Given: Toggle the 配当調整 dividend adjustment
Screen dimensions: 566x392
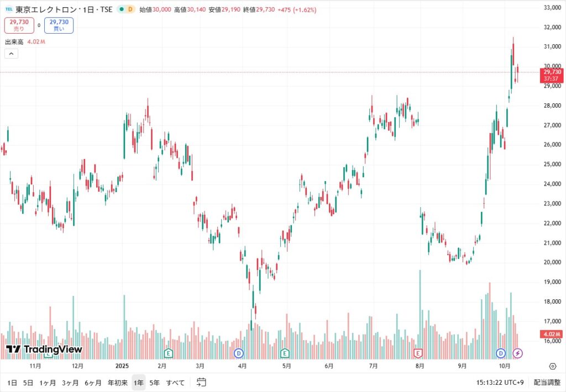Looking at the screenshot, I should (546, 382).
